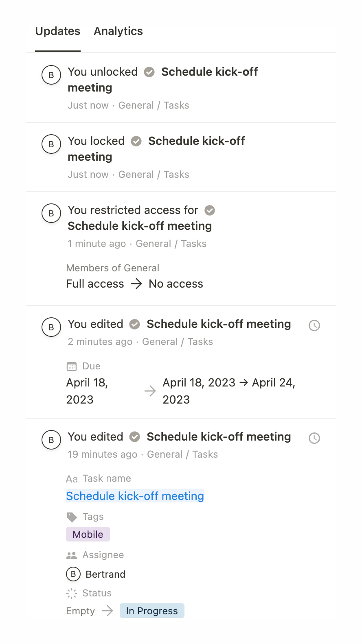Open the Schedule kick-off meeting page link
This screenshot has width=362, height=644.
tap(135, 496)
